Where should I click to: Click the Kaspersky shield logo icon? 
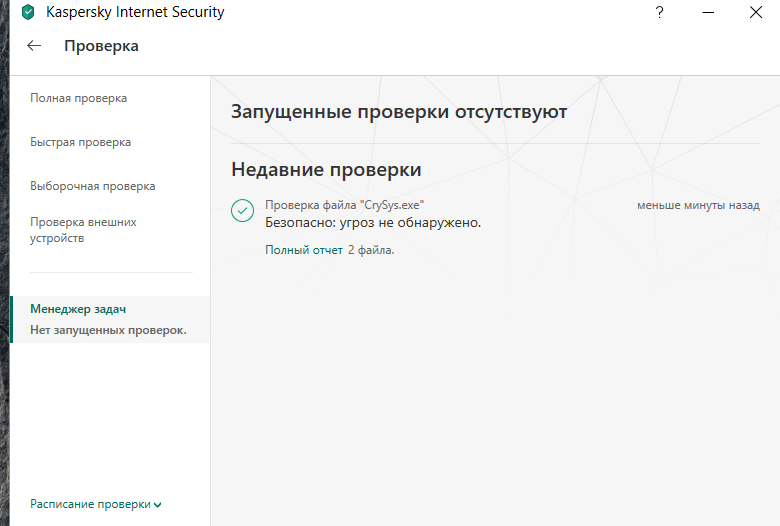pos(28,13)
